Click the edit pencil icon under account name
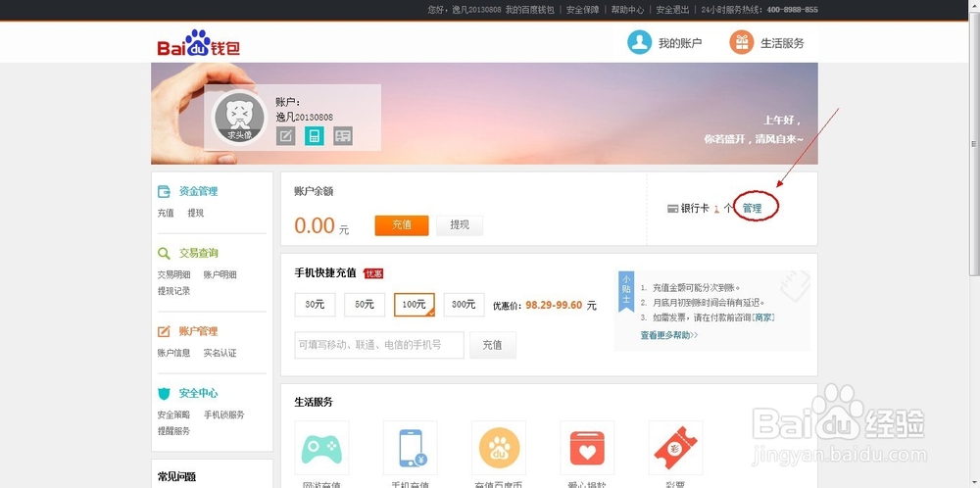This screenshot has height=488, width=980. coord(285,135)
